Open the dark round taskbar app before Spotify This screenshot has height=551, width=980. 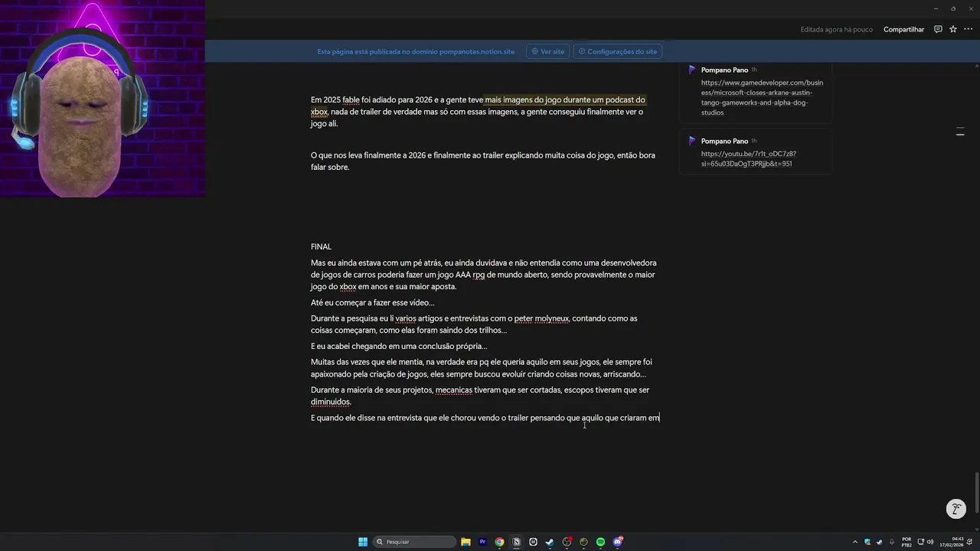[583, 542]
